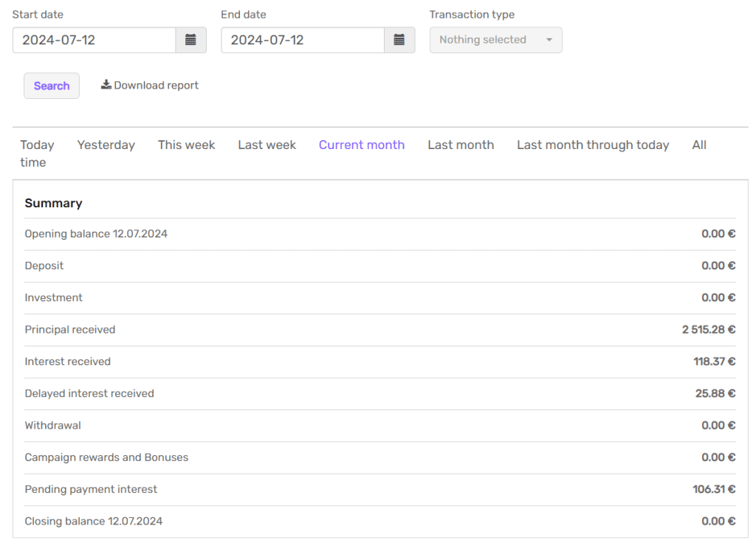Click the Summary heading

pos(53,204)
